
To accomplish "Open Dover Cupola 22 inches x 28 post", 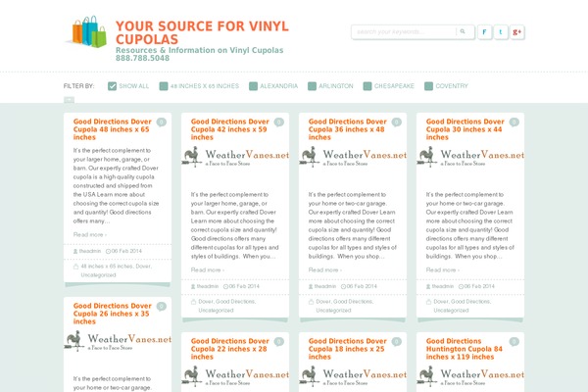I will [230, 349].
